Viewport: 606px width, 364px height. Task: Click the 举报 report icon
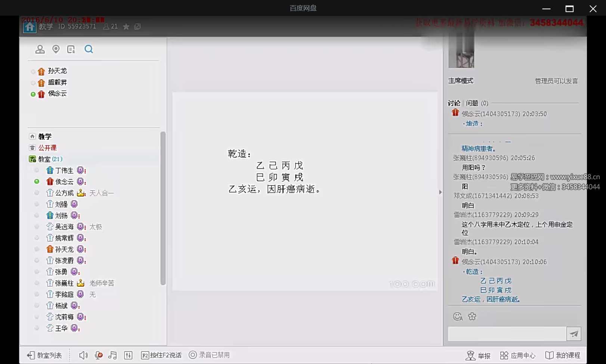point(479,355)
